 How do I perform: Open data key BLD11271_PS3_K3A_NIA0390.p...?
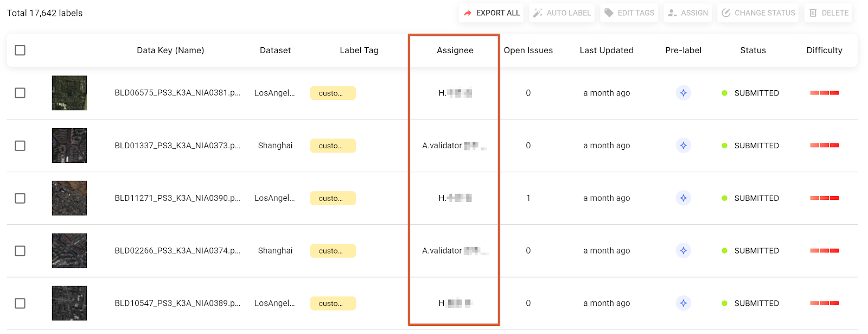point(177,198)
